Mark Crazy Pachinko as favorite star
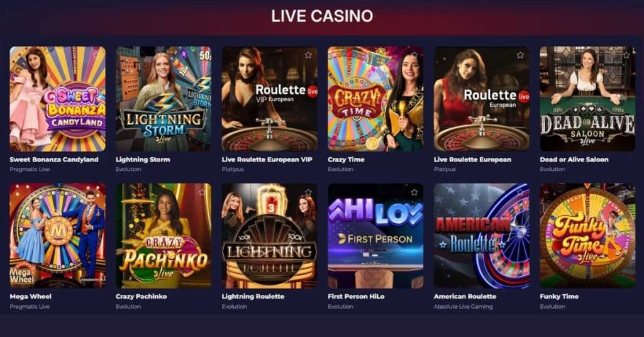Screen dimensions: 644x337 [x=202, y=192]
